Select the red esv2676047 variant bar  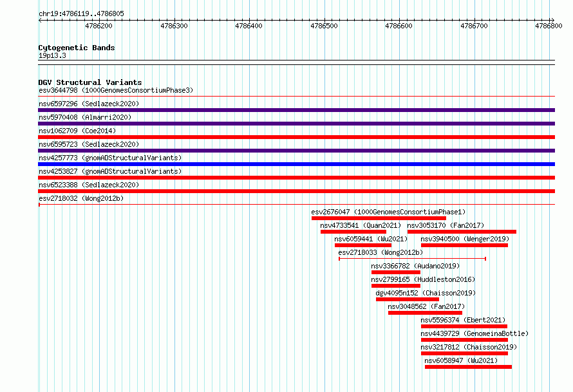coord(379,218)
